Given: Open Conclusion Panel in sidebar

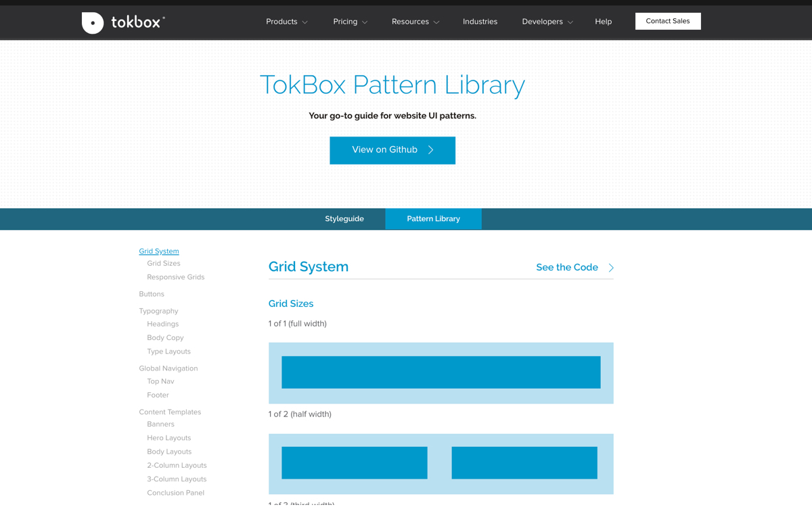Looking at the screenshot, I should pyautogui.click(x=176, y=493).
